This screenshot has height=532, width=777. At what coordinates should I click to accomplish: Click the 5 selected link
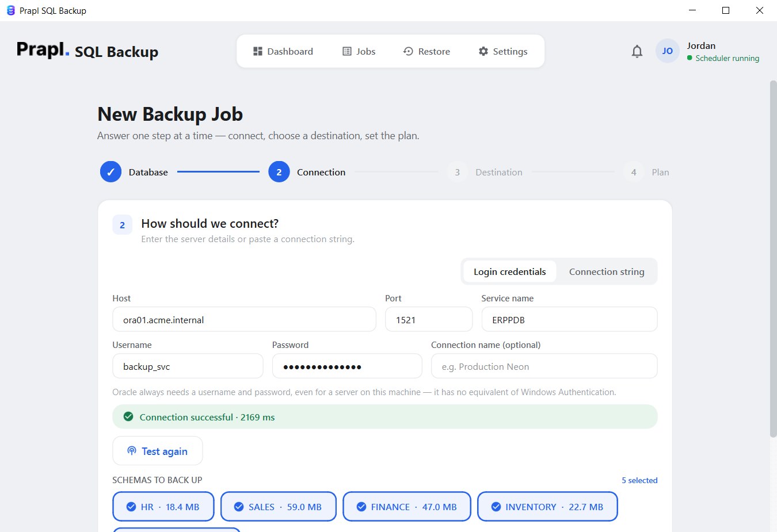(x=639, y=480)
